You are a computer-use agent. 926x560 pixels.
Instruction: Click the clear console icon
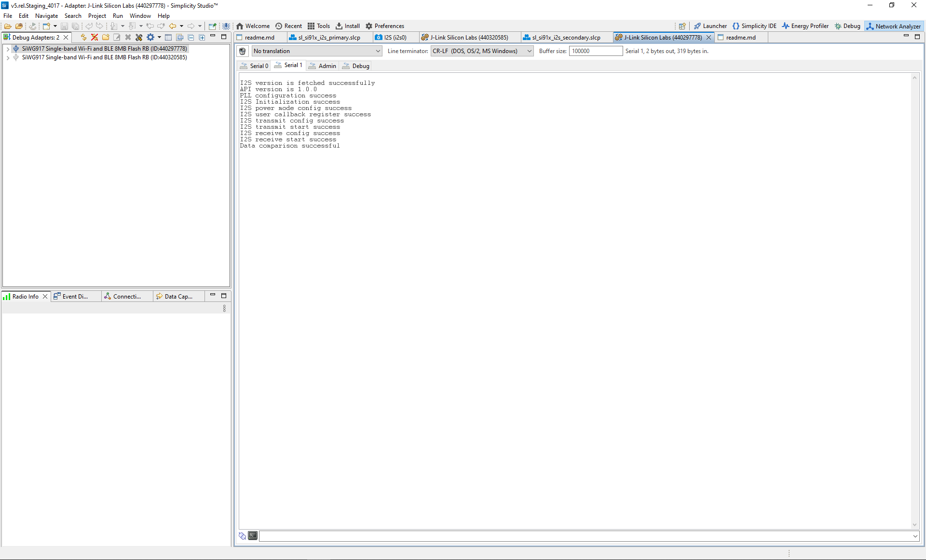pyautogui.click(x=243, y=51)
